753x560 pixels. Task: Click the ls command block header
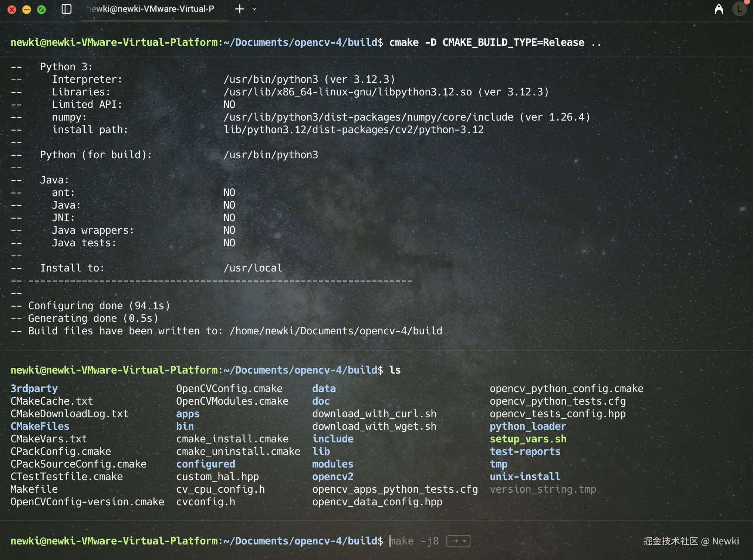pos(205,370)
